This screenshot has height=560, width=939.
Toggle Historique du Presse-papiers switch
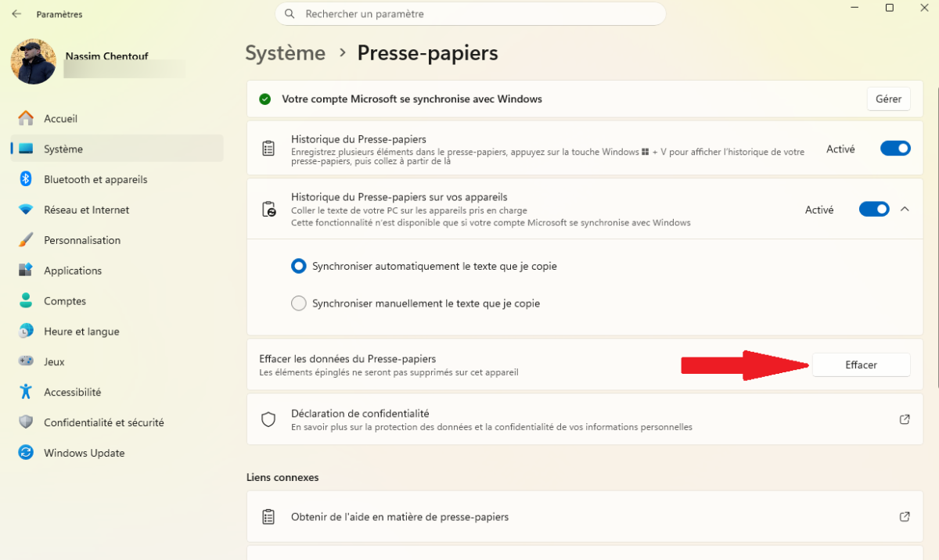[x=895, y=149]
